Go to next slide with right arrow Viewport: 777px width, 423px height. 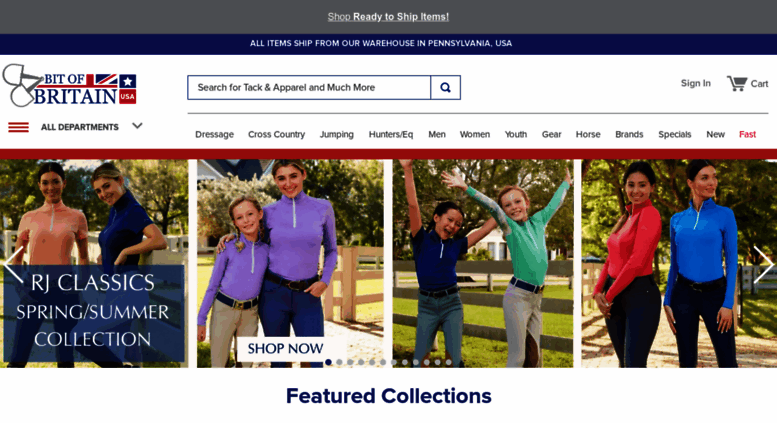[x=764, y=264]
